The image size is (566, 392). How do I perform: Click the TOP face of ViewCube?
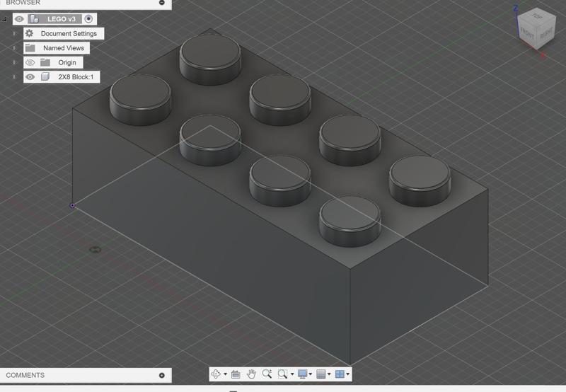(x=537, y=16)
